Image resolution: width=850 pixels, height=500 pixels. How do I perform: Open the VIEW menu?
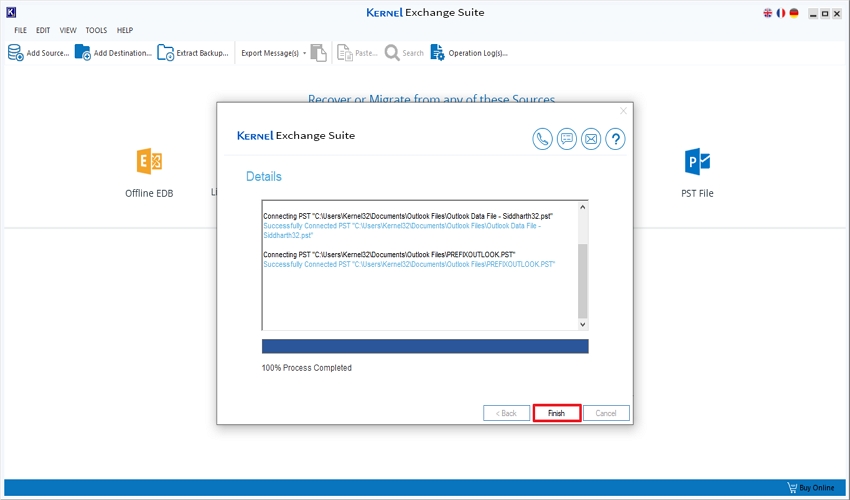point(68,30)
